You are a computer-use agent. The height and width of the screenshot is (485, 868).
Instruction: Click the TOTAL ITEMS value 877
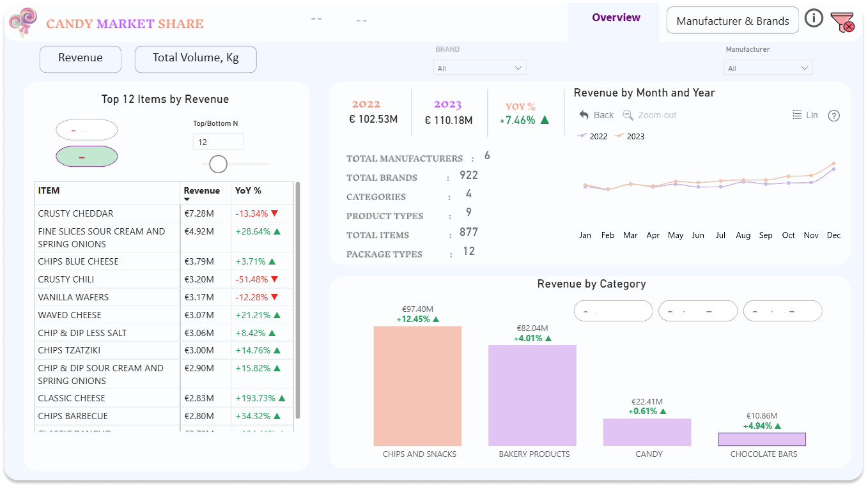pos(469,232)
